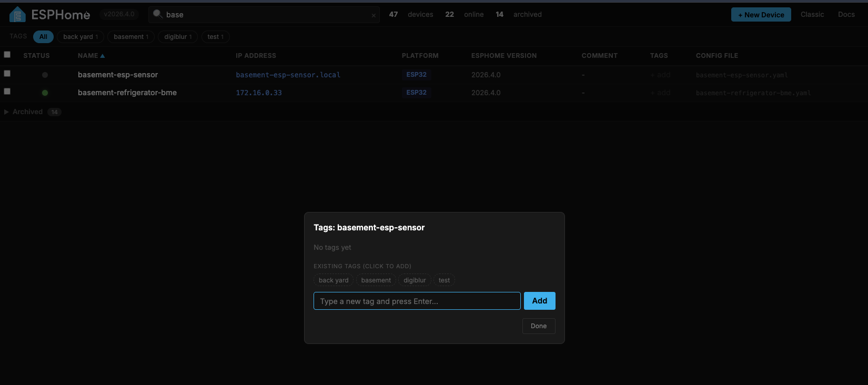
Task: Filter by the test tag in the top tag bar
Action: 215,37
